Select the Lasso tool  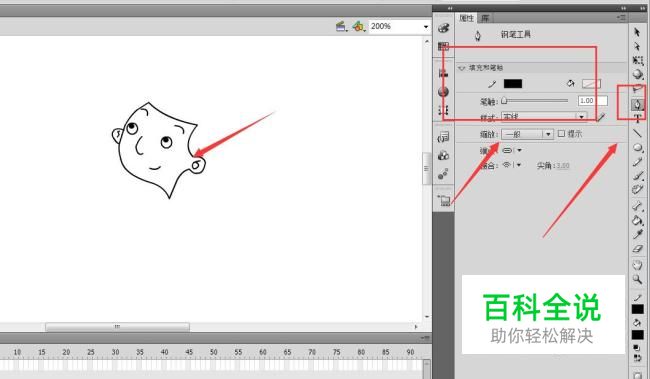[x=638, y=89]
